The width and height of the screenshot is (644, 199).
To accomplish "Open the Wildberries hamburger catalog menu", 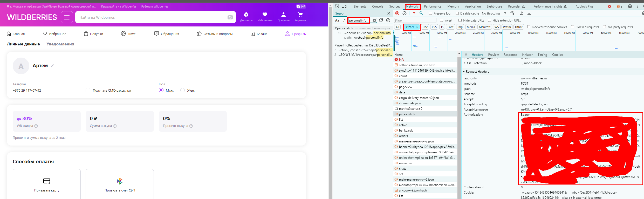I will [67, 17].
